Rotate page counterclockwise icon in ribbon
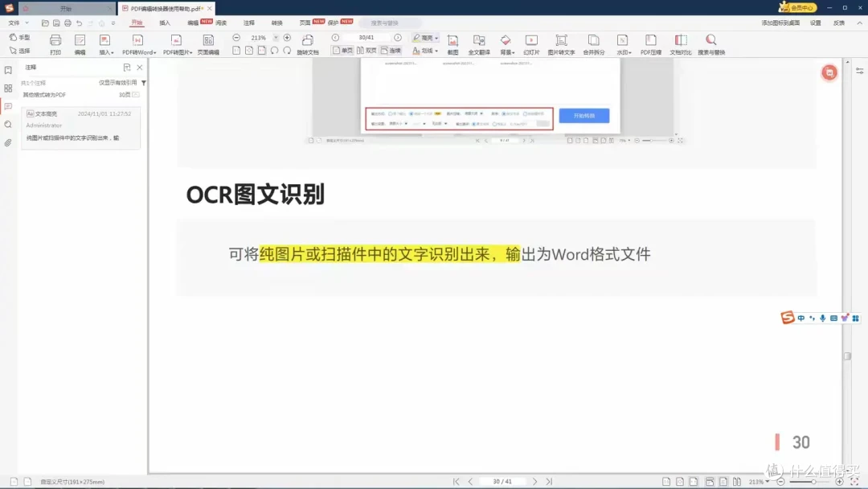The width and height of the screenshot is (868, 489). pos(275,51)
